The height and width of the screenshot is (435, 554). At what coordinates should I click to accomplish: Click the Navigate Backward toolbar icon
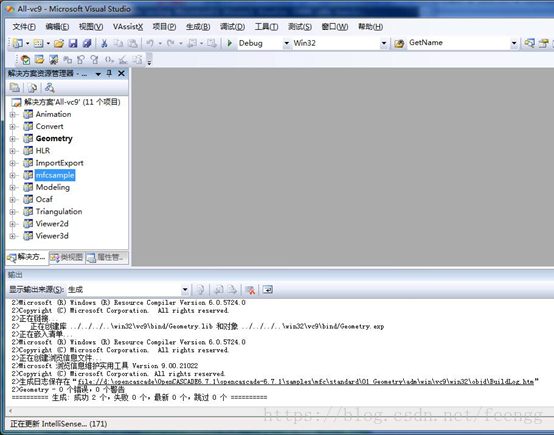pos(192,43)
